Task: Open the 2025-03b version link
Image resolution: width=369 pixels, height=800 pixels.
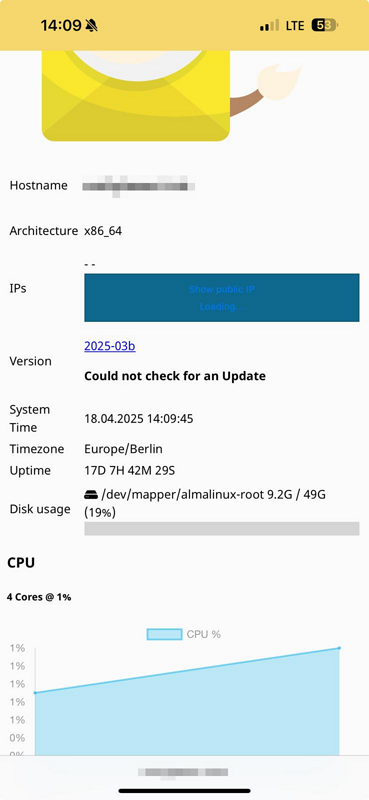Action: pyautogui.click(x=110, y=346)
